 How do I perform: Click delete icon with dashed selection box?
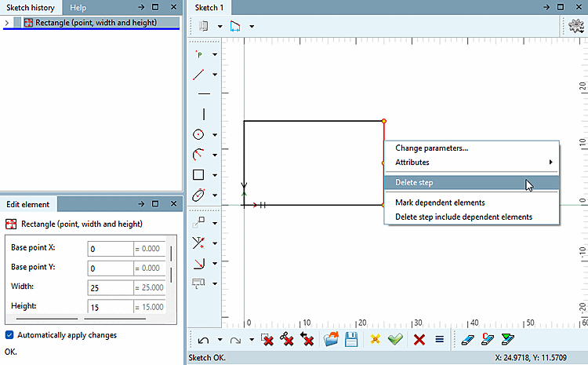click(x=267, y=339)
